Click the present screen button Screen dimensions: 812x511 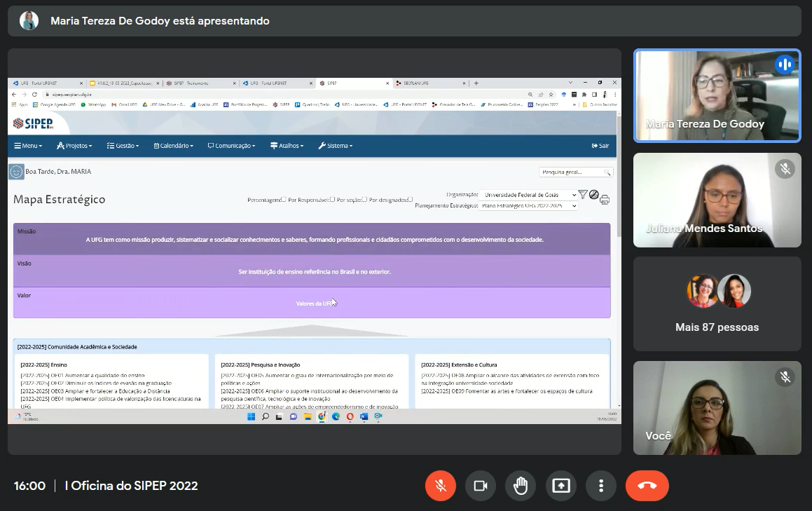pyautogui.click(x=561, y=486)
